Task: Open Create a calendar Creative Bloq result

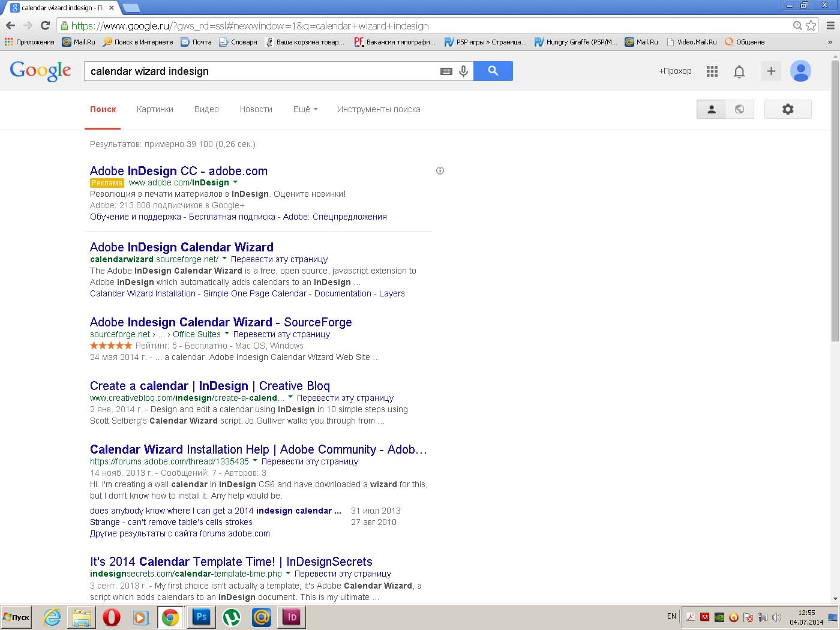Action: point(210,386)
